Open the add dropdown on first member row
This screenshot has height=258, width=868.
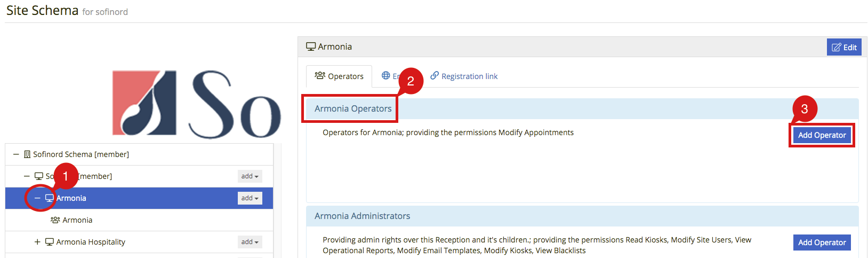[250, 176]
